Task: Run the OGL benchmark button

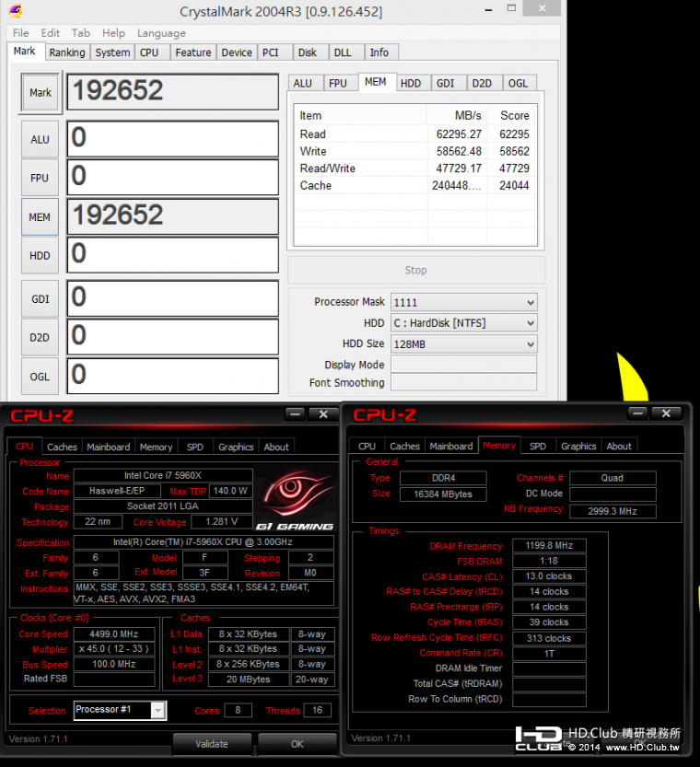Action: (41, 377)
